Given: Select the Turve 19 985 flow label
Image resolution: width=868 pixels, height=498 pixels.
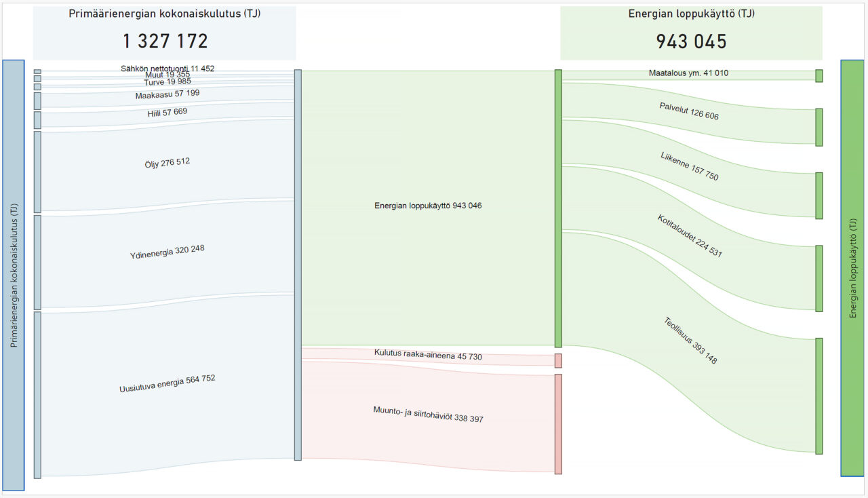Looking at the screenshot, I should point(167,81).
